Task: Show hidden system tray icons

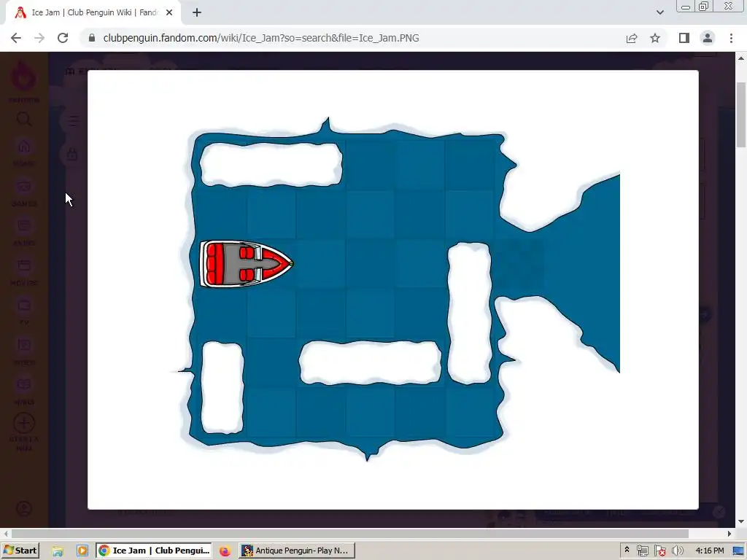Action: [627, 550]
